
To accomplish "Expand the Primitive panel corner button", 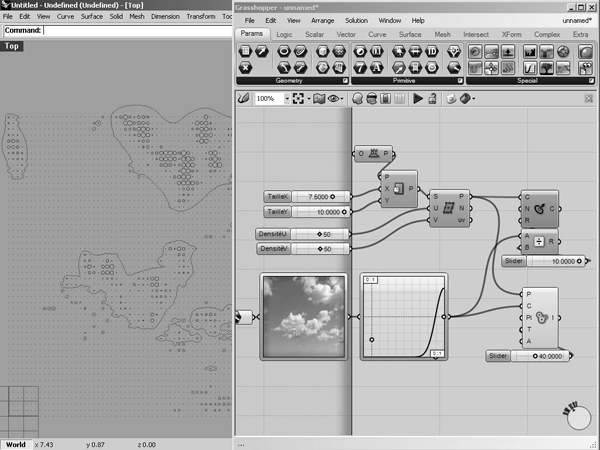I will click(460, 81).
